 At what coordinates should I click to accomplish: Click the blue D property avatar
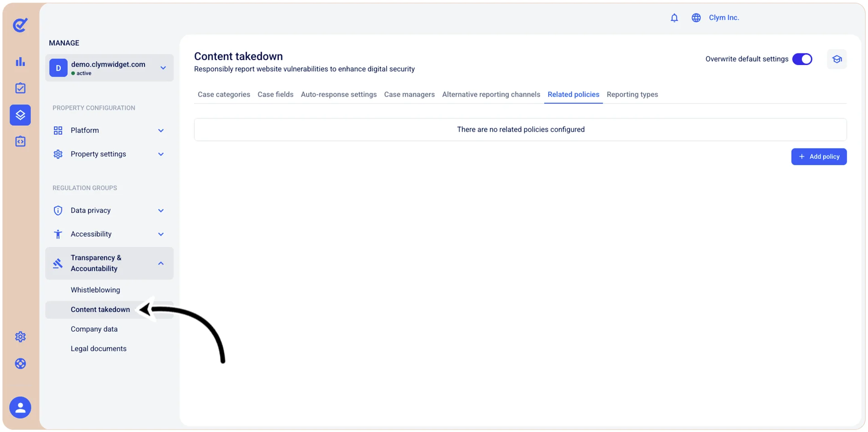pos(58,68)
